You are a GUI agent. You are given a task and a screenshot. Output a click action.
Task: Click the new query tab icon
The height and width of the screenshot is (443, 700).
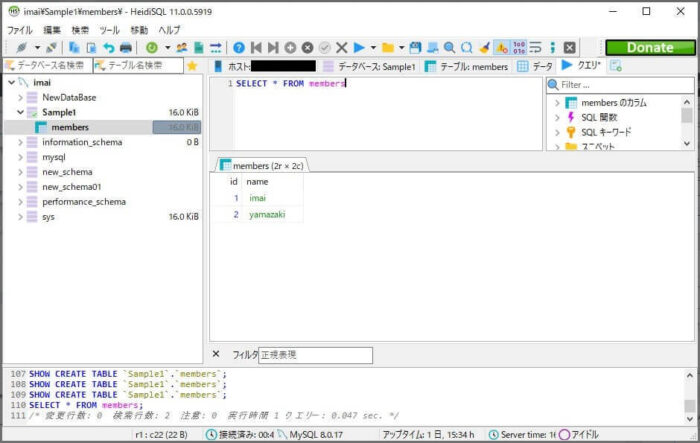click(x=616, y=66)
